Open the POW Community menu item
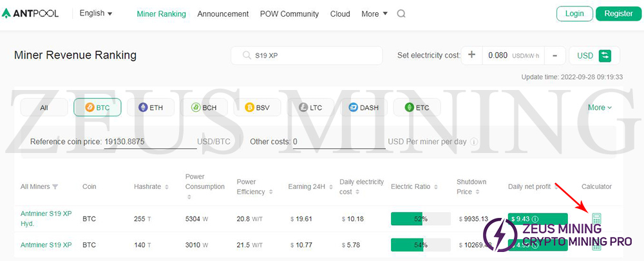The height and width of the screenshot is (261, 644). [x=289, y=14]
